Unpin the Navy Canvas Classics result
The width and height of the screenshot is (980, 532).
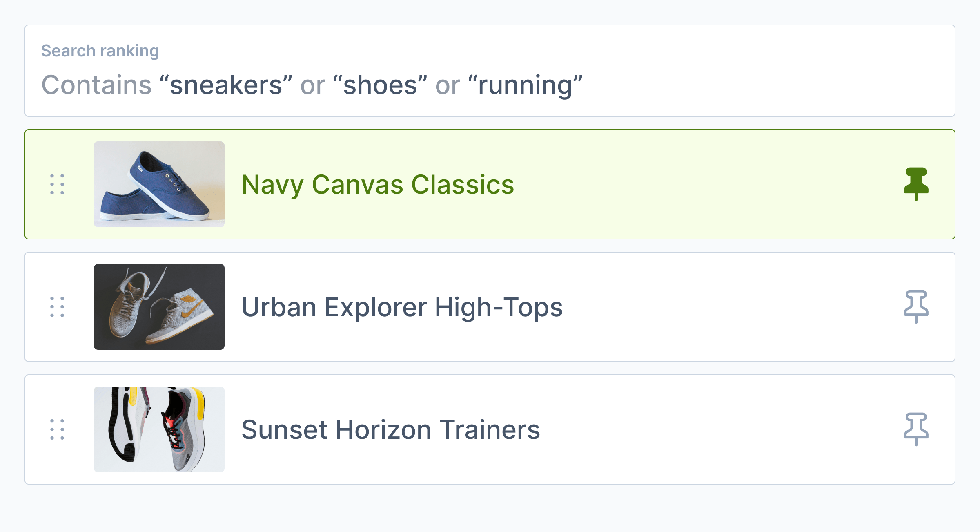pyautogui.click(x=916, y=184)
